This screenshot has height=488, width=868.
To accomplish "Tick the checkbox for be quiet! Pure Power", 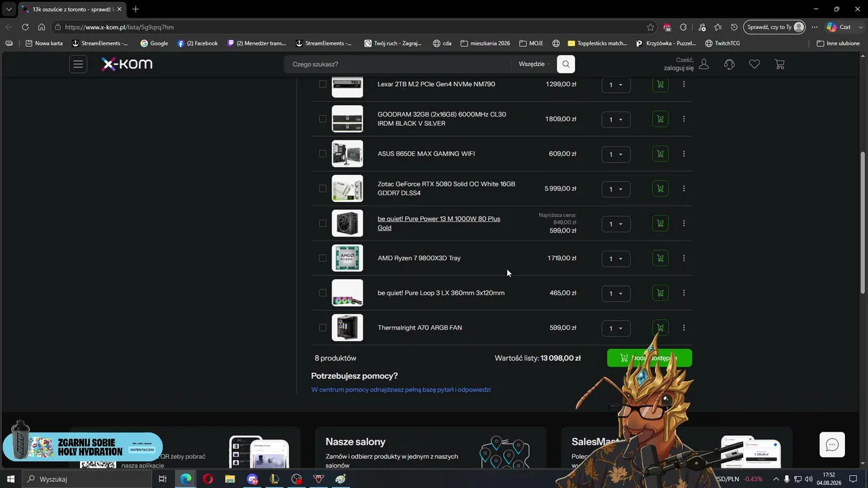I will point(323,223).
